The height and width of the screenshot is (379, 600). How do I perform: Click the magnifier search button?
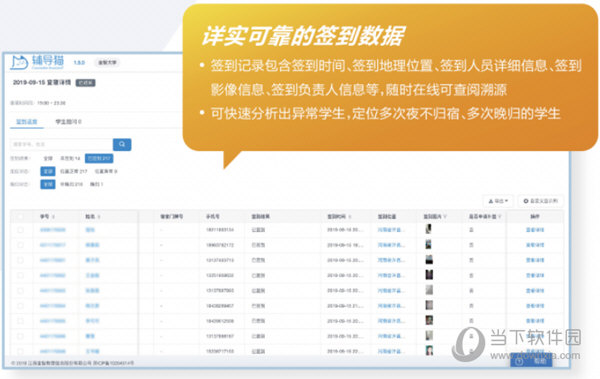pyautogui.click(x=122, y=144)
